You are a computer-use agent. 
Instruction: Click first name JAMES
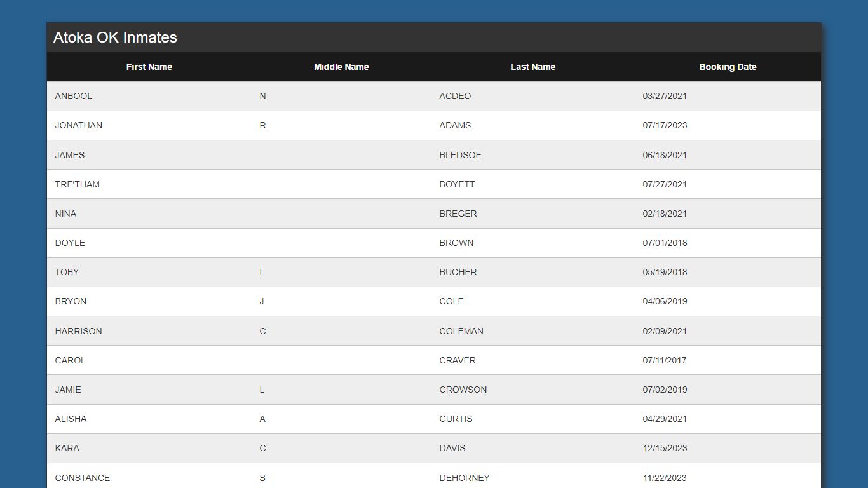click(x=70, y=155)
